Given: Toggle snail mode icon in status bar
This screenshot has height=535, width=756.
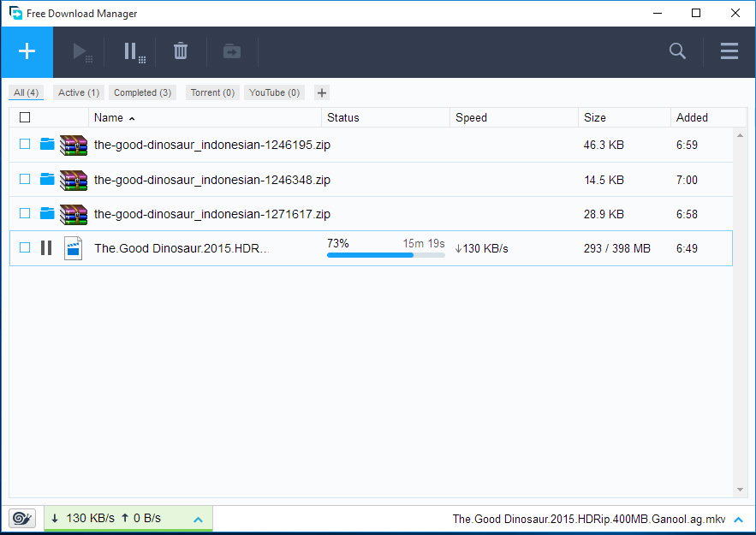Looking at the screenshot, I should click(22, 518).
